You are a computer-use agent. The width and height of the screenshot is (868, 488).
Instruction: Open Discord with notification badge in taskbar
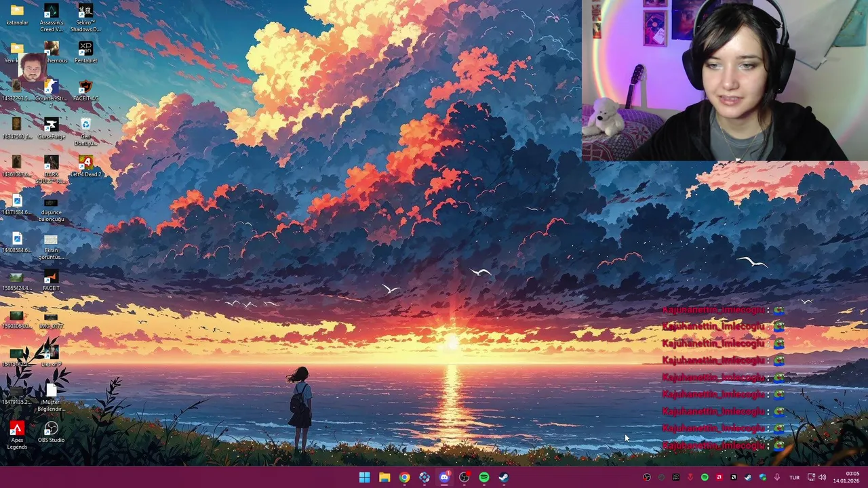click(x=444, y=477)
